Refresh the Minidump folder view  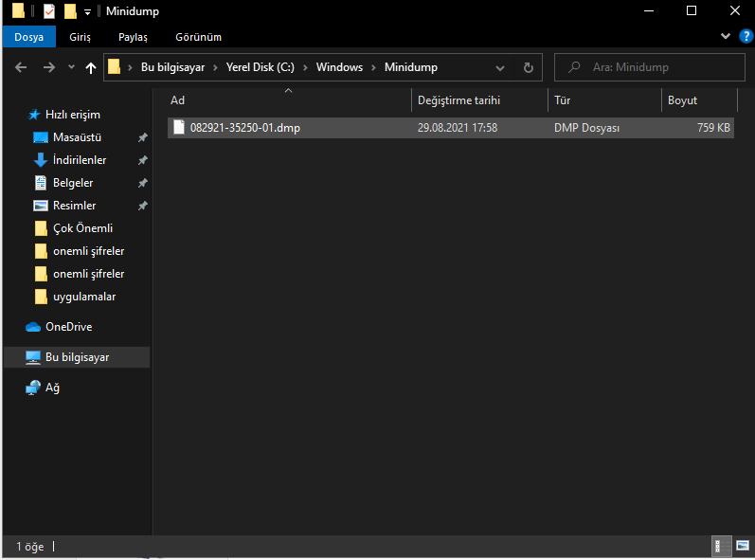click(x=529, y=67)
